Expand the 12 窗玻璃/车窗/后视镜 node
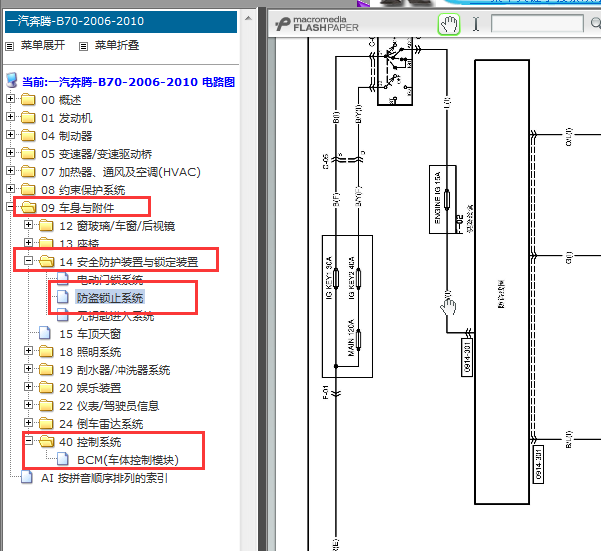Image resolution: width=601 pixels, height=551 pixels. pos(28,225)
